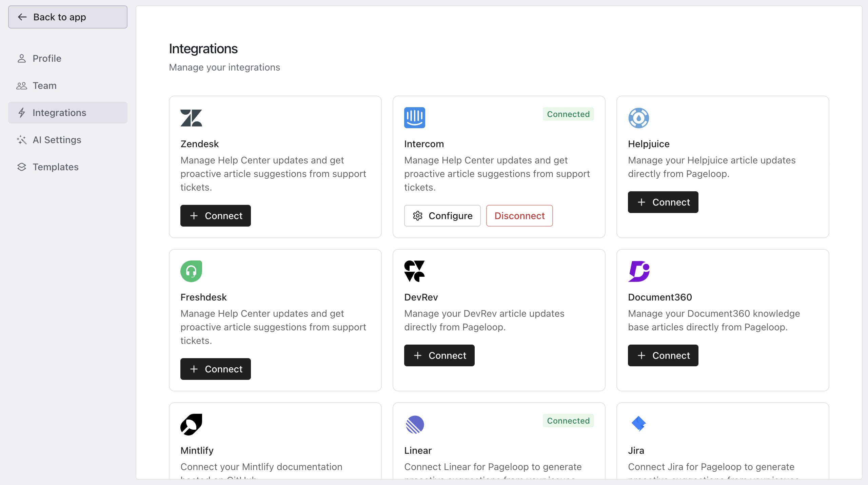Screen dimensions: 868x485
Task: Open the Profile settings page
Action: pyautogui.click(x=68, y=58)
